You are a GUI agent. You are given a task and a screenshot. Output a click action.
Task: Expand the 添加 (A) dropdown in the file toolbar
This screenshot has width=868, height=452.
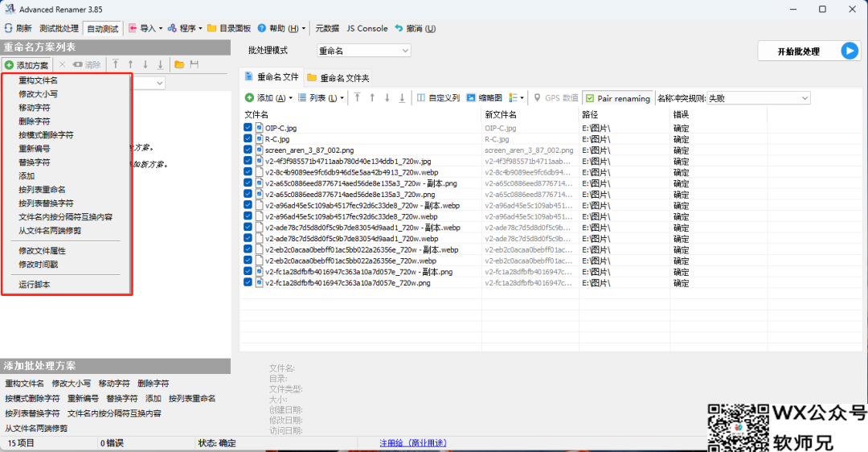coord(291,98)
